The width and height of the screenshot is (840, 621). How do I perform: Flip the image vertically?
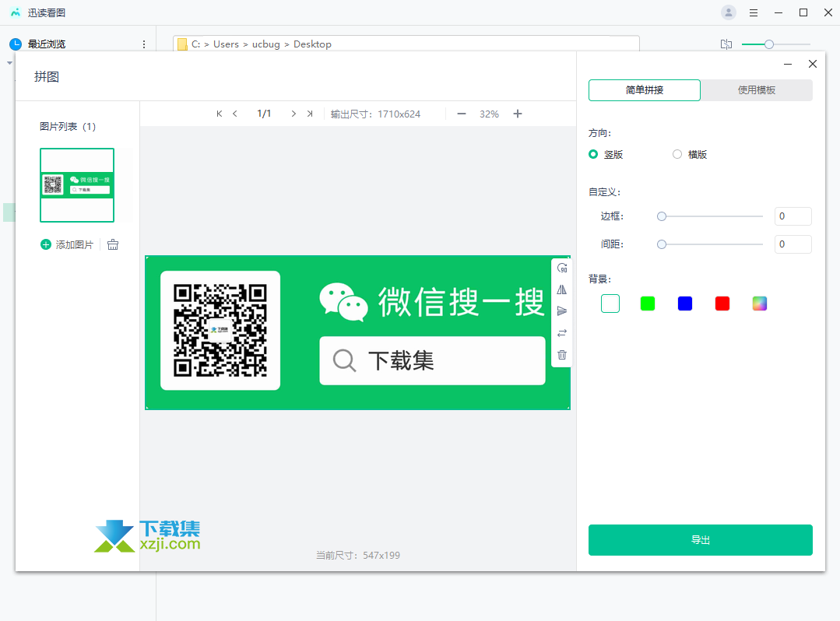pos(562,311)
